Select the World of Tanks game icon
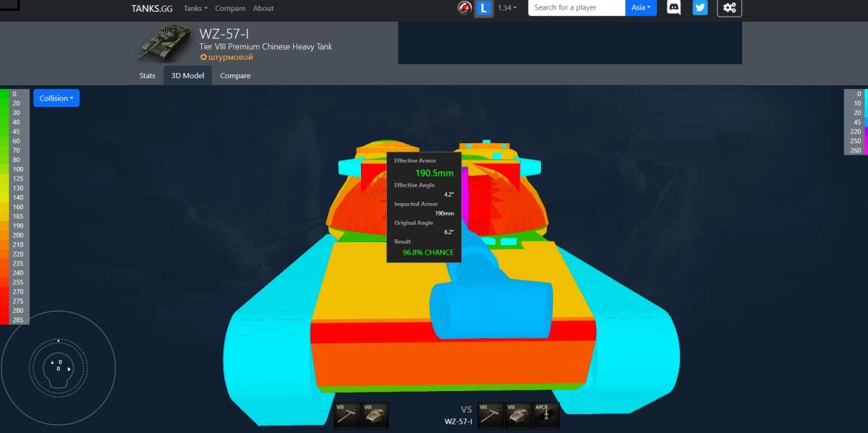 coord(465,8)
